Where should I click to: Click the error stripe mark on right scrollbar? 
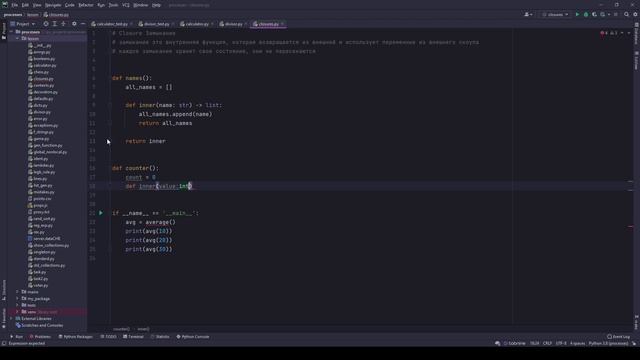tap(631, 226)
